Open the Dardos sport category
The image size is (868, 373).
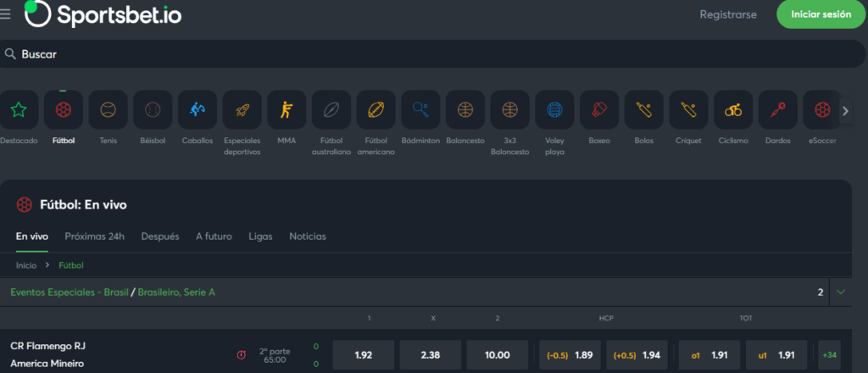pyautogui.click(x=777, y=110)
